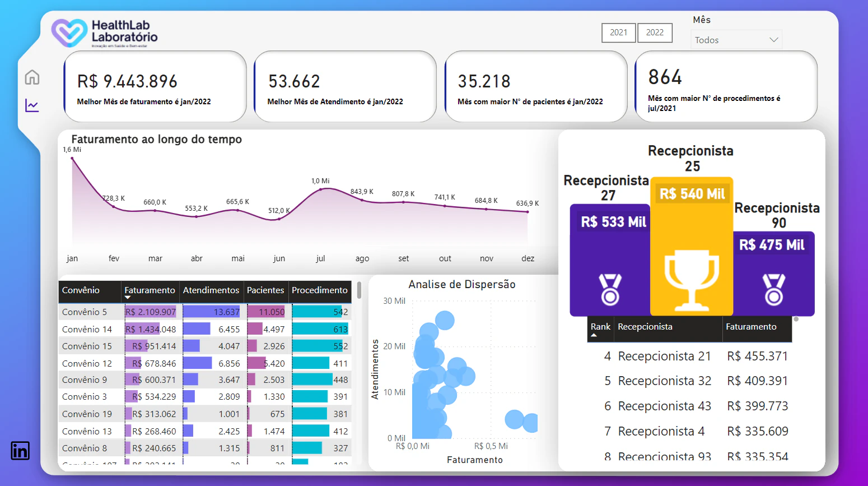Open the home page icon
Image resolution: width=868 pixels, height=486 pixels.
32,77
